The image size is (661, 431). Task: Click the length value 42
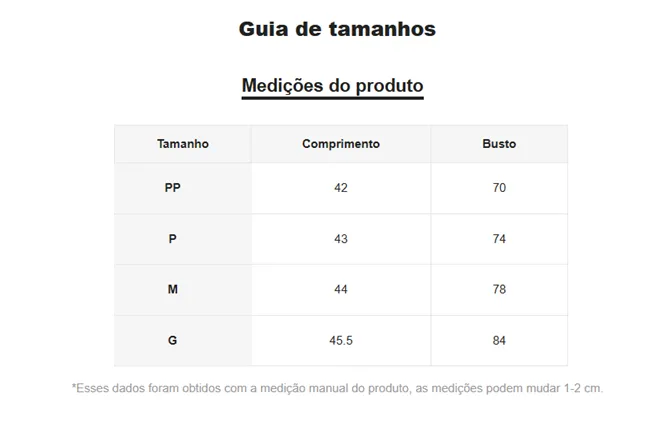point(341,188)
